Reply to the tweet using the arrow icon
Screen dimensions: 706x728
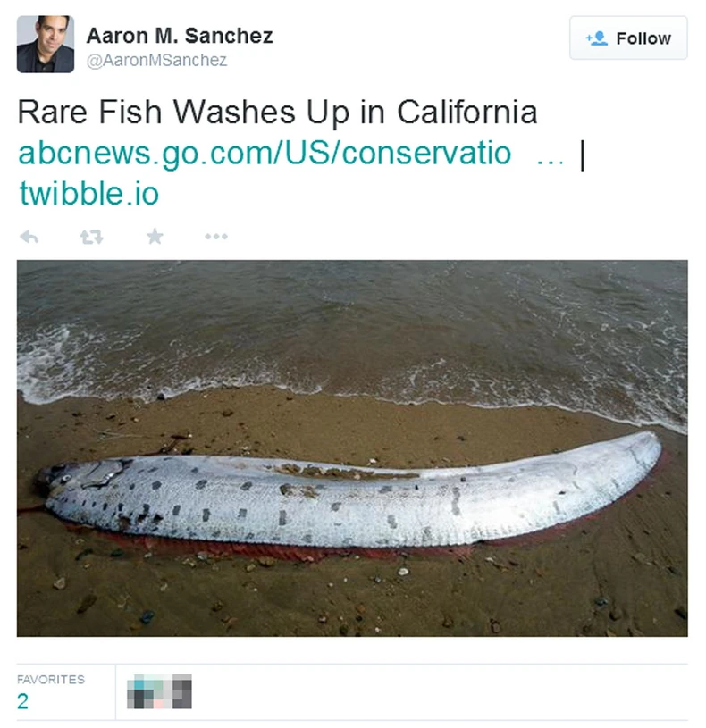tap(29, 237)
